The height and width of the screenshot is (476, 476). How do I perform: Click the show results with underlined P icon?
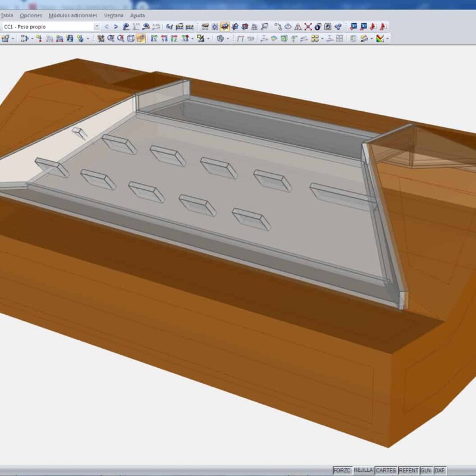[x=126, y=27]
